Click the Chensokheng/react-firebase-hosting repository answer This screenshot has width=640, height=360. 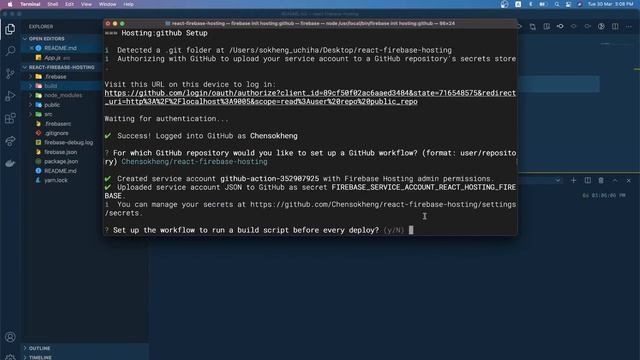(194, 162)
